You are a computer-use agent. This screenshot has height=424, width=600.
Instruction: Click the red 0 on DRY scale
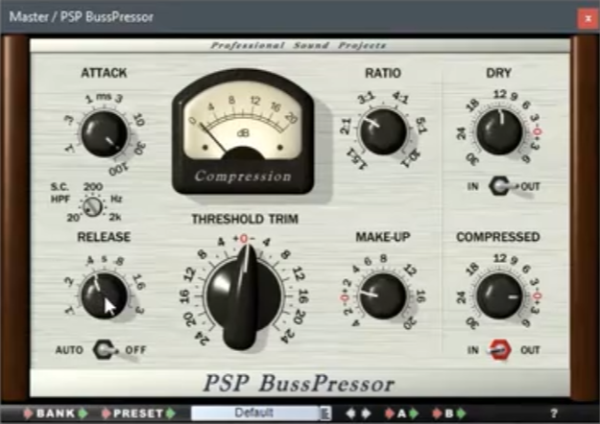[x=538, y=132]
